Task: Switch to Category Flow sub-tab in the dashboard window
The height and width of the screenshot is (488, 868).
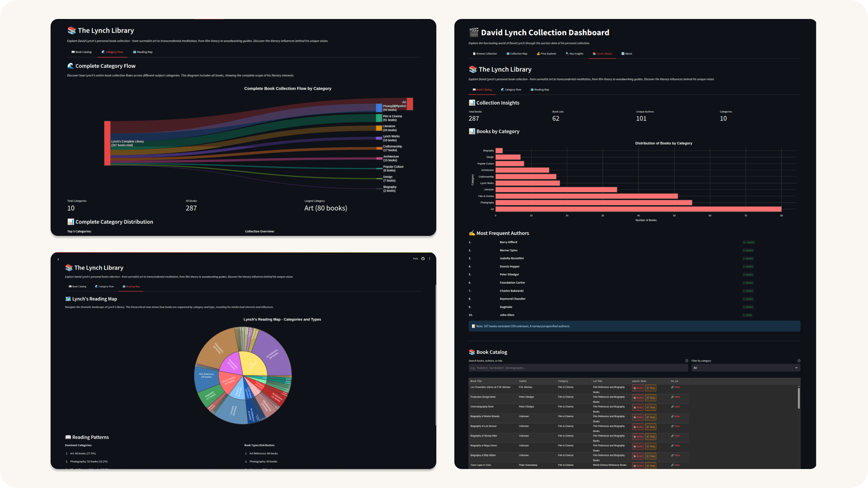Action: (x=511, y=90)
